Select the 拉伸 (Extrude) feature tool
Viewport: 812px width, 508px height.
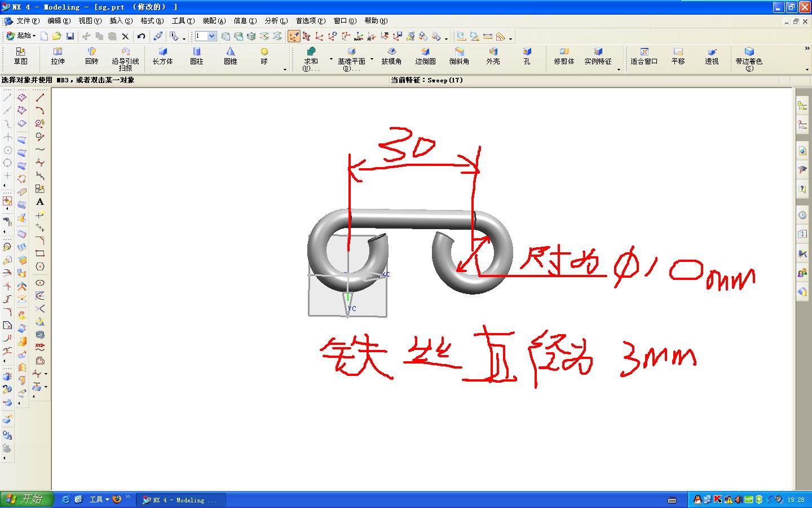click(x=58, y=56)
